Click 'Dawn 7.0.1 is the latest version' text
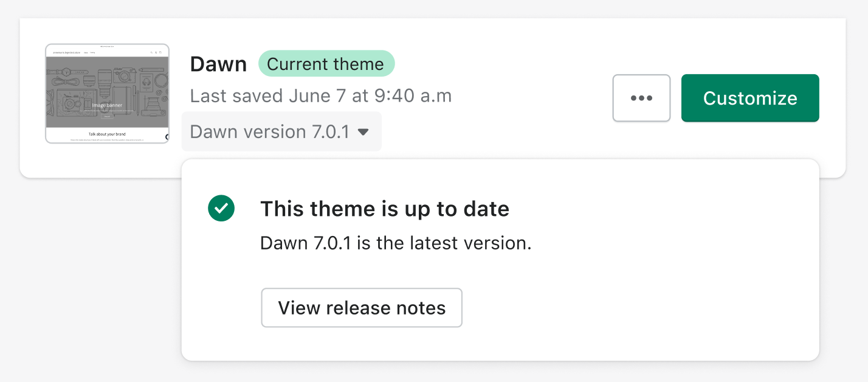Viewport: 868px width, 382px height. pos(396,243)
